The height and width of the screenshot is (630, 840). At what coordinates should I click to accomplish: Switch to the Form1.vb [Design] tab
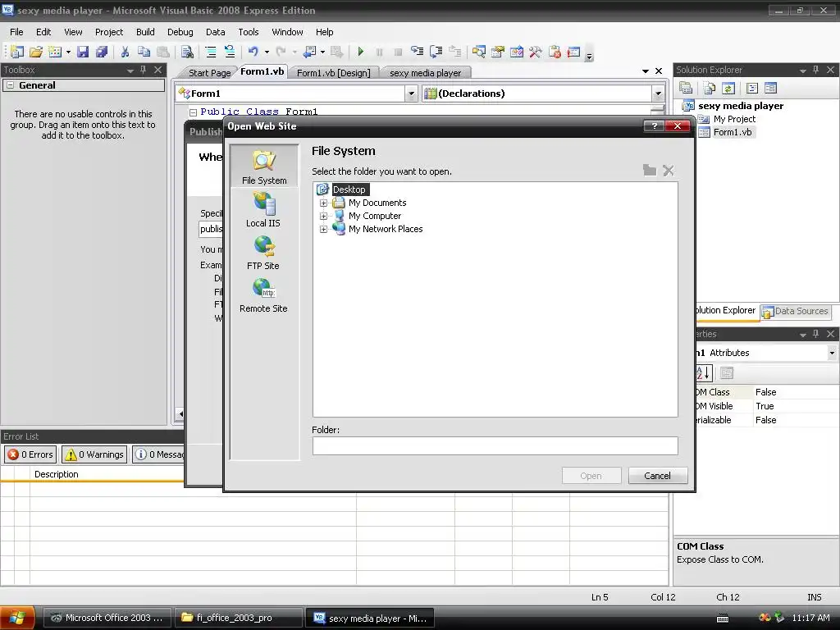(x=333, y=73)
